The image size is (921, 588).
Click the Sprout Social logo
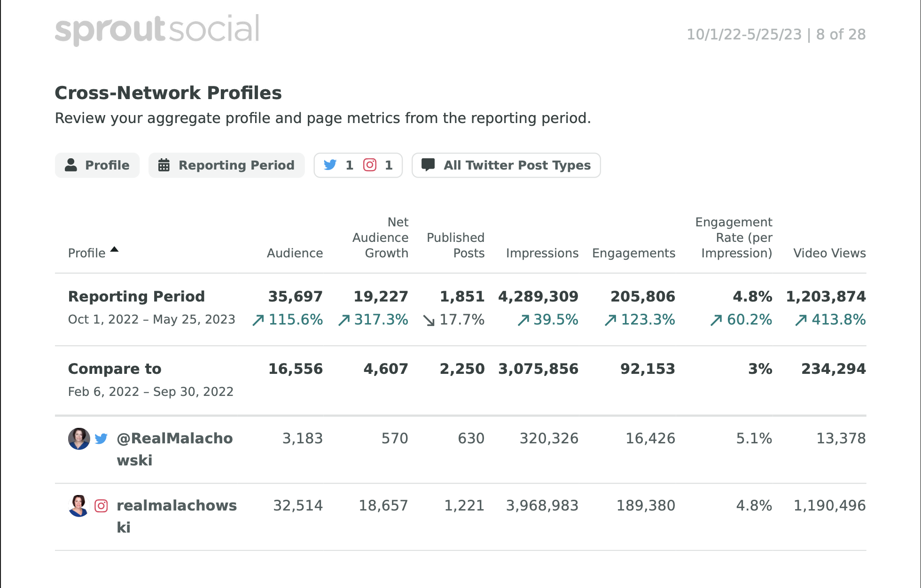157,28
